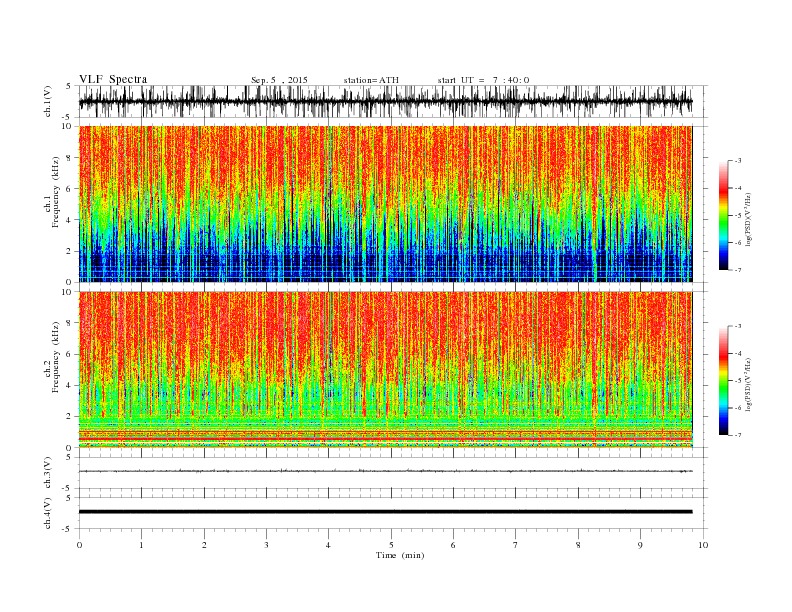This screenshot has height=612, width=792.
Task: Click the 'start UT = 7:40:0' label
Action: pyautogui.click(x=483, y=80)
